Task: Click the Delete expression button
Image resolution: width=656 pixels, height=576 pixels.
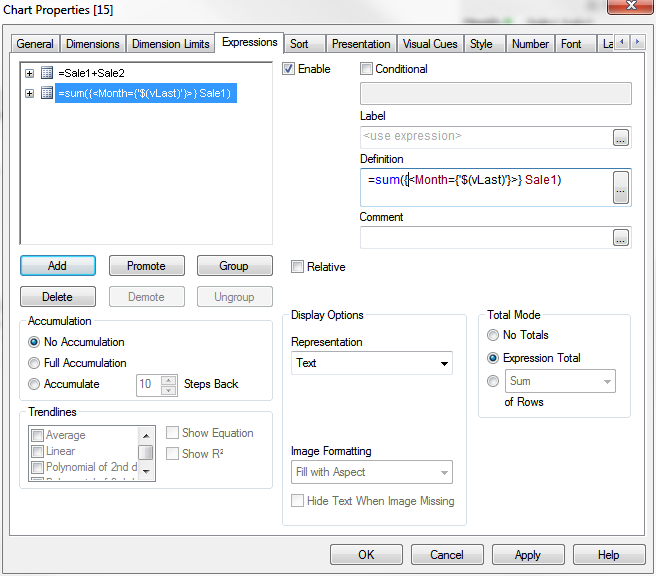Action: 58,297
